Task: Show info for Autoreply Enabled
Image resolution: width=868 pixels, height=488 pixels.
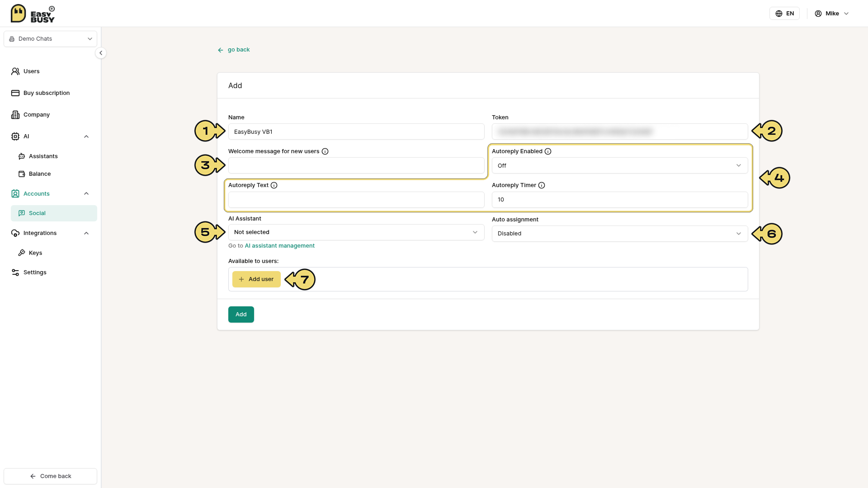Action: tap(548, 151)
